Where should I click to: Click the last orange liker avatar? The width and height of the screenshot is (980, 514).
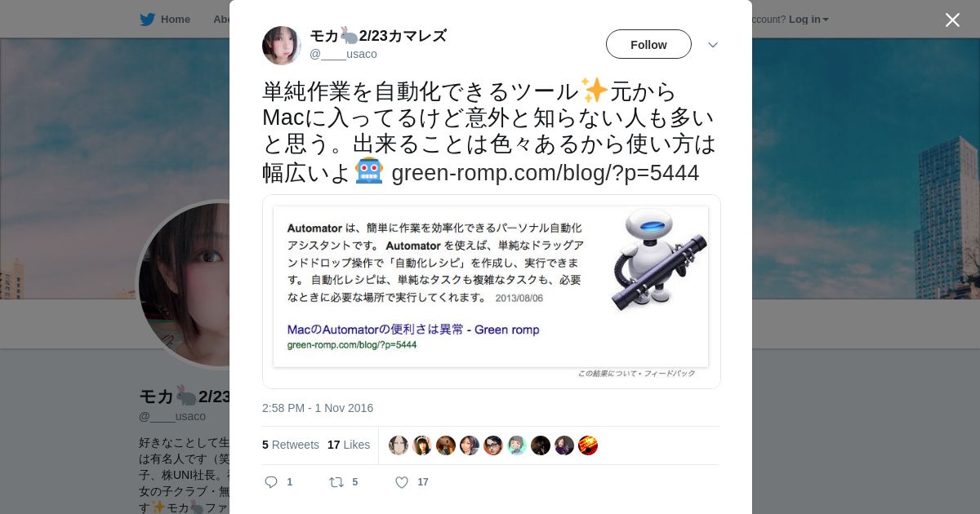point(588,445)
